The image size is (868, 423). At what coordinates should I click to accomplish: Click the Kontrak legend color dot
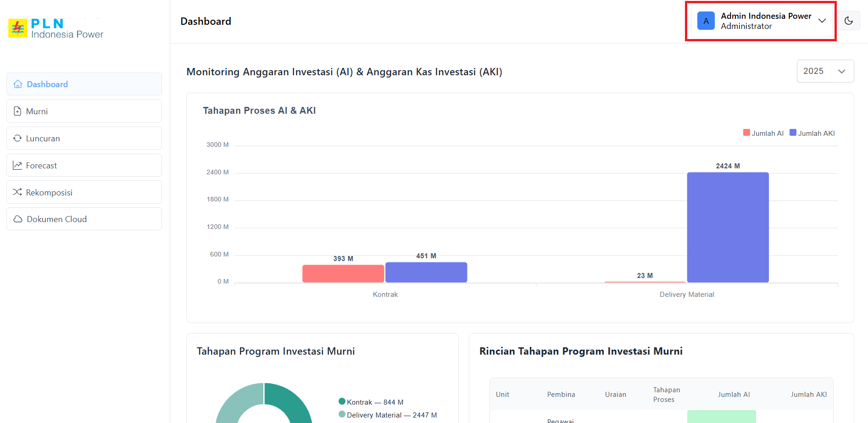(x=342, y=401)
